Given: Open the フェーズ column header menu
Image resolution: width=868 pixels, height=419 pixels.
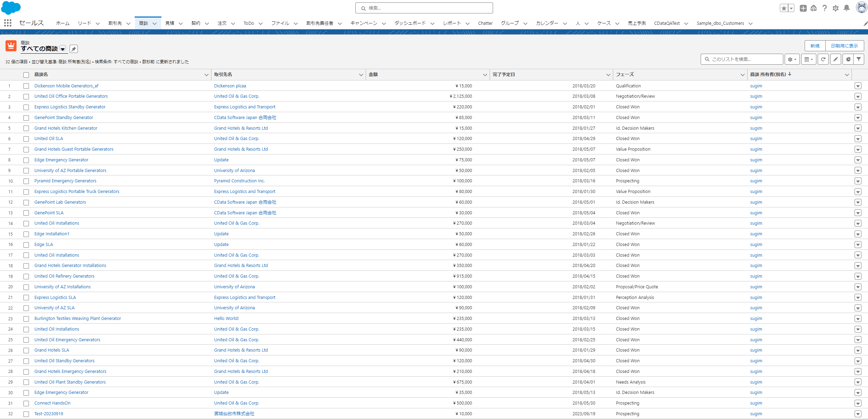Looking at the screenshot, I should pyautogui.click(x=742, y=75).
